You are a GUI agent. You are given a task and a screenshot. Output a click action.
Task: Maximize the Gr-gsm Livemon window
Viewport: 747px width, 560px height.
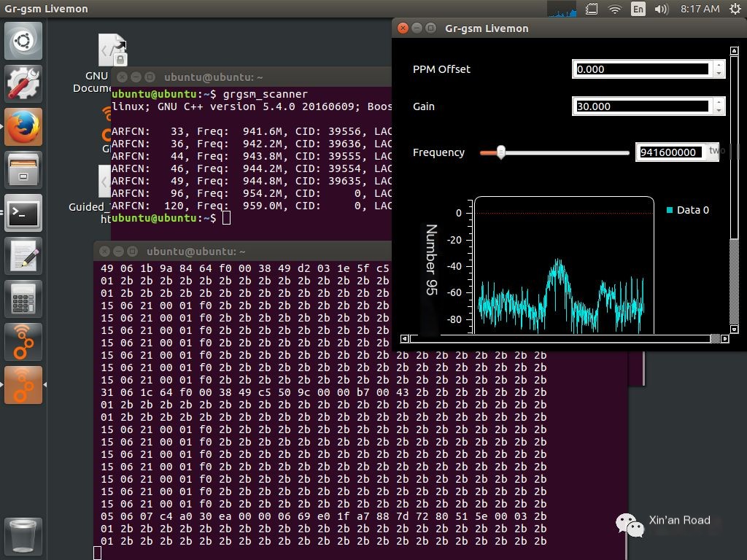430,28
